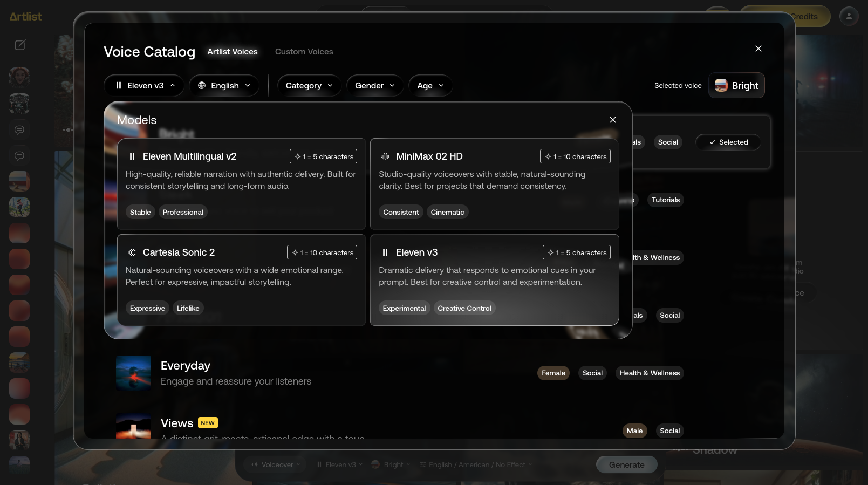Click the Generate button
Screen dimensions: 868x485
tap(627, 464)
